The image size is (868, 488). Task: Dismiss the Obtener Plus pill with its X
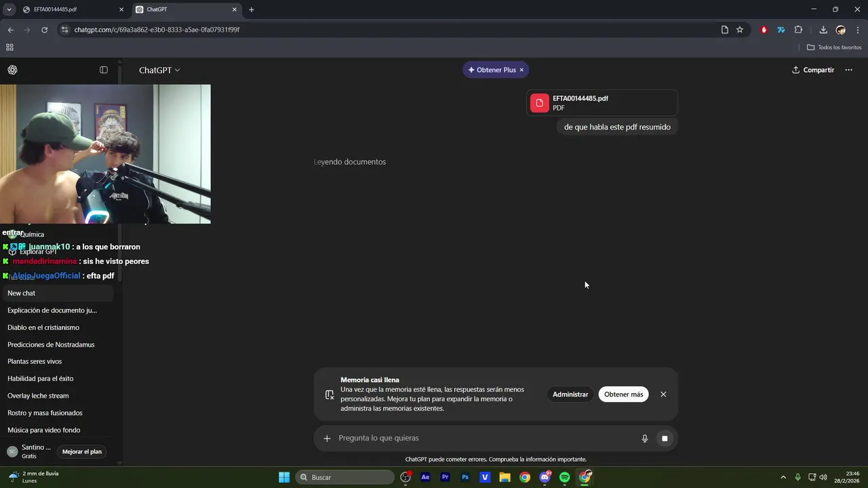[x=521, y=70]
